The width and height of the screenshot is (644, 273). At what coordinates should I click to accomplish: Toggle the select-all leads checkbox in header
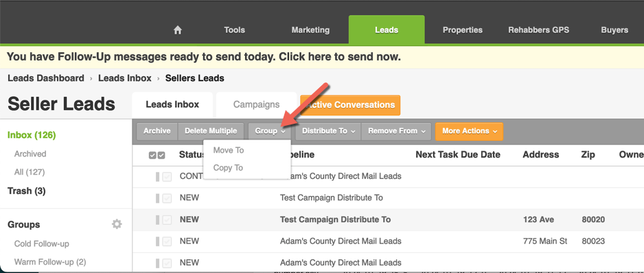click(x=157, y=155)
